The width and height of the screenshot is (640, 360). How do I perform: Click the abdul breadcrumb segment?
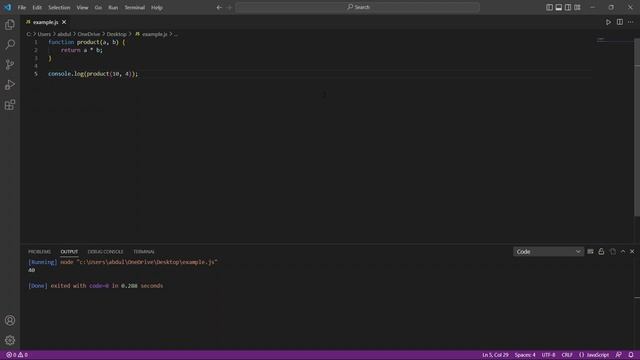click(64, 34)
